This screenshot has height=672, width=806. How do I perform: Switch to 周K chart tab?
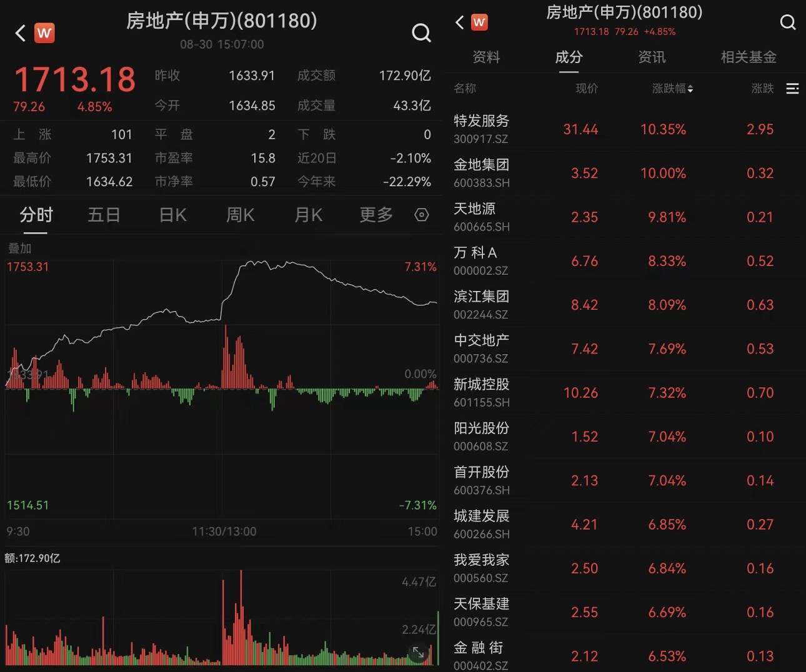pyautogui.click(x=240, y=215)
